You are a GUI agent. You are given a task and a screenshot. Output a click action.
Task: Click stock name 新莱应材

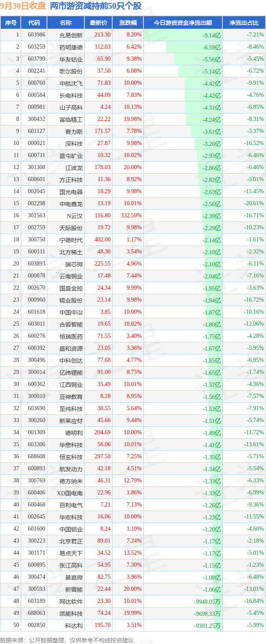[x=71, y=421]
